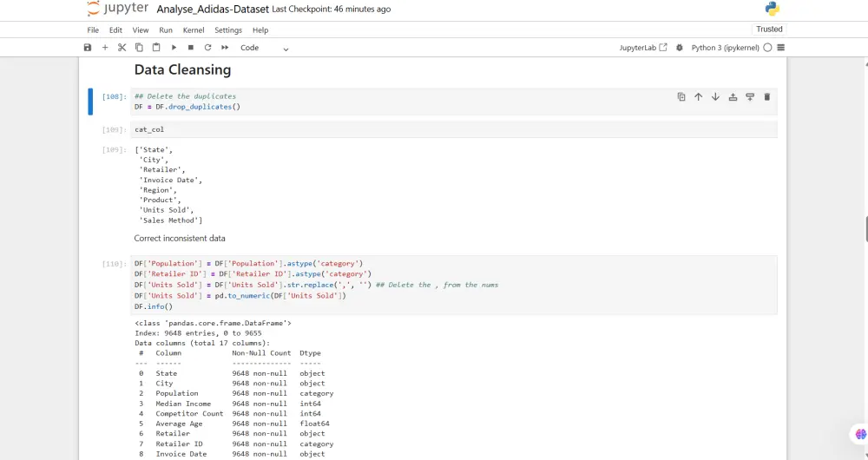868x460 pixels.
Task: Click the 'Invoice Date' entry in cat_col output
Action: coord(170,180)
